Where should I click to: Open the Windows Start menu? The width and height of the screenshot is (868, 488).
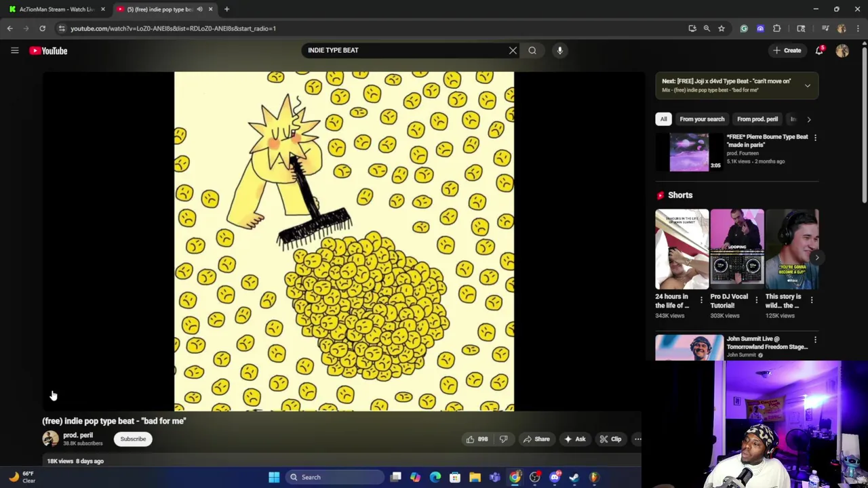click(x=274, y=477)
